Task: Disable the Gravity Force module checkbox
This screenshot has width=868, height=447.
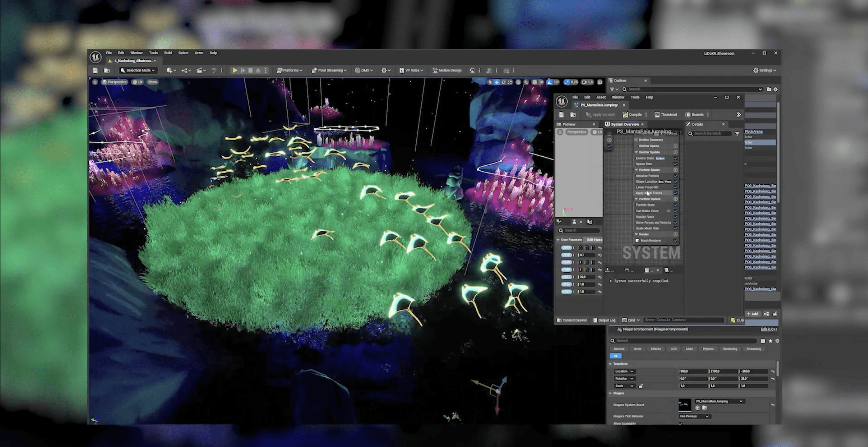Action: (x=675, y=217)
